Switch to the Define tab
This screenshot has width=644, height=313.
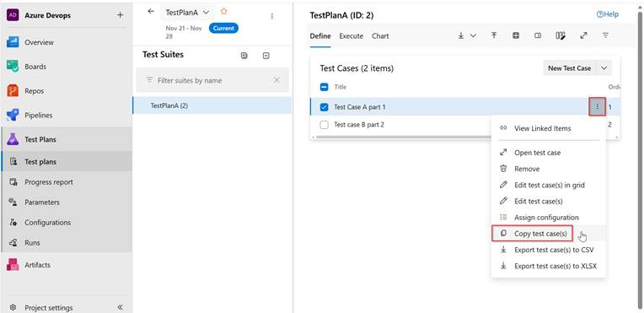point(320,36)
